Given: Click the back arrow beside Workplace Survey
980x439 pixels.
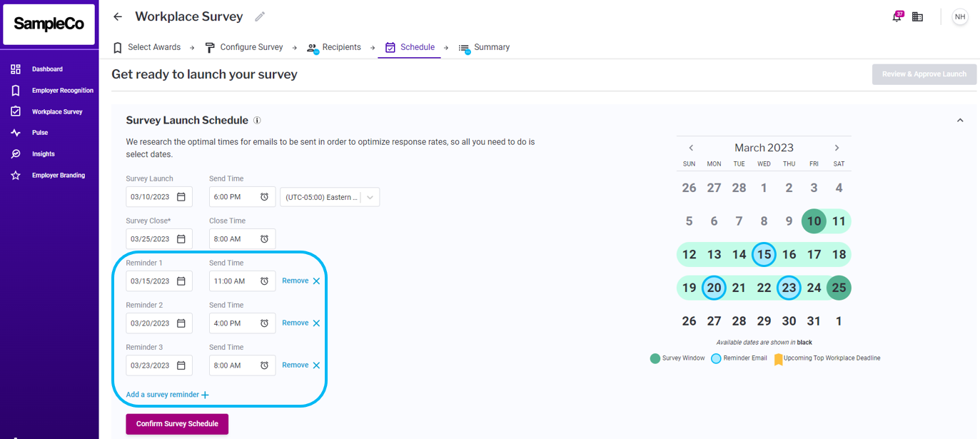Looking at the screenshot, I should click(117, 16).
